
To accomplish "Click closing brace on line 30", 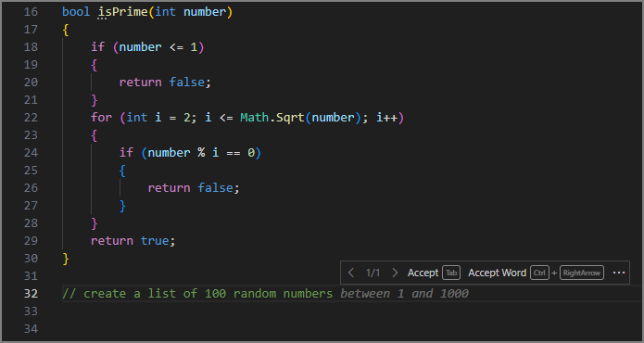I will (x=65, y=259).
